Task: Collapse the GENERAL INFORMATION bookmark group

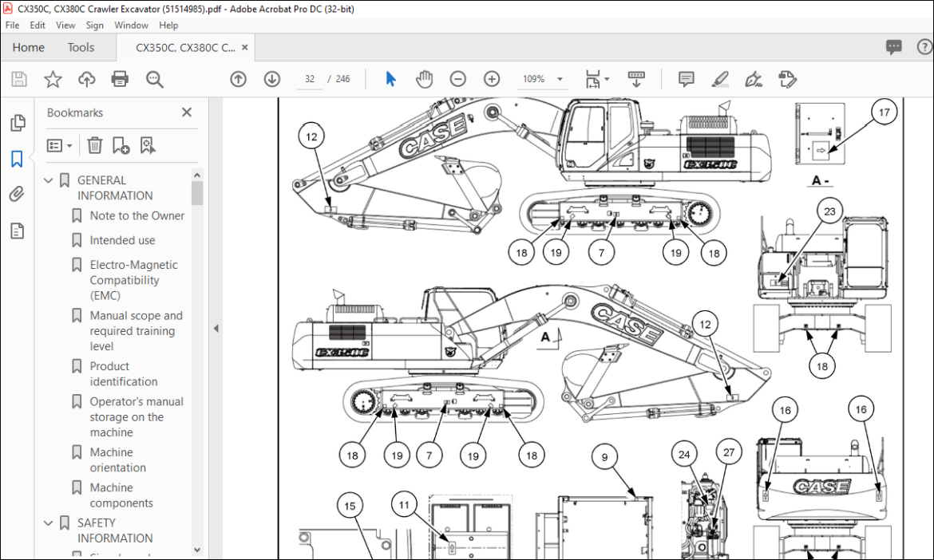Action: pos(49,180)
